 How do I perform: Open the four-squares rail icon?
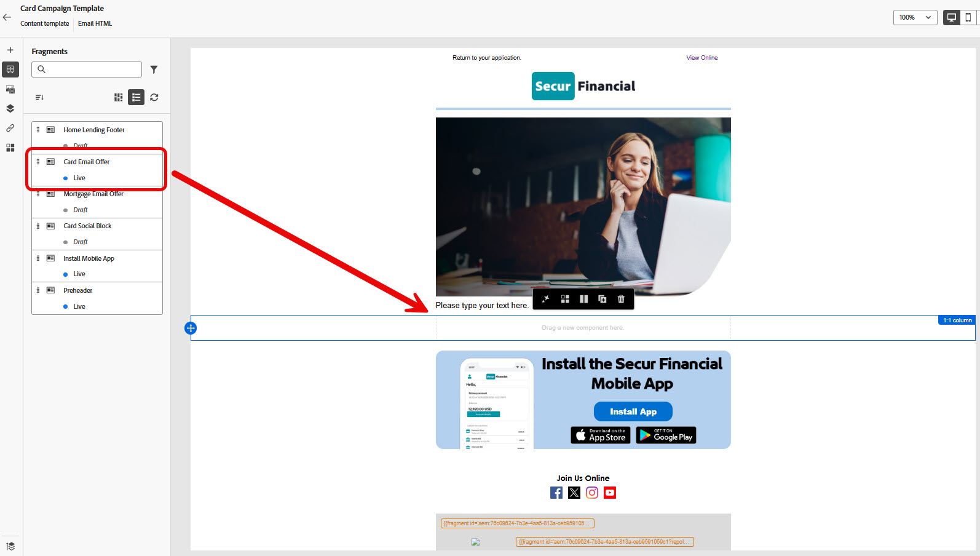click(x=10, y=148)
